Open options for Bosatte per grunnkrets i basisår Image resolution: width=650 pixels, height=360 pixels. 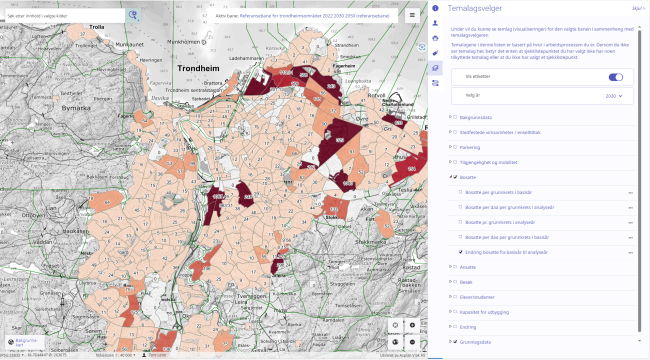coord(631,193)
